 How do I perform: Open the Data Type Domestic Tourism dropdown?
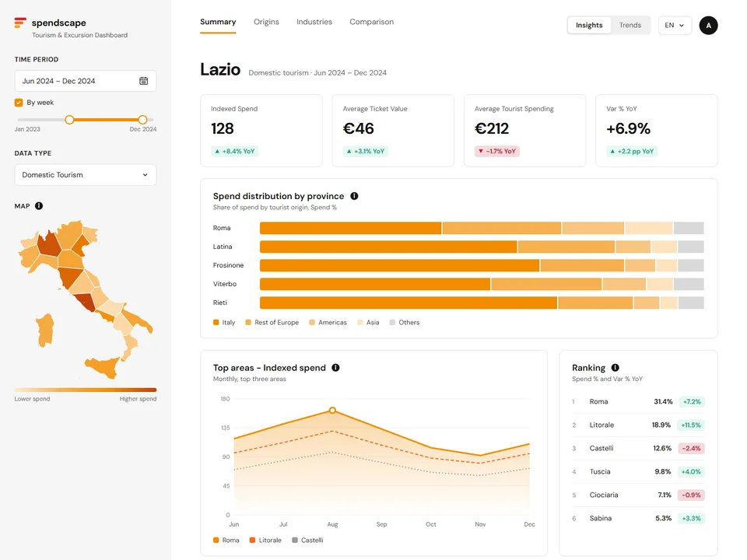pos(86,175)
